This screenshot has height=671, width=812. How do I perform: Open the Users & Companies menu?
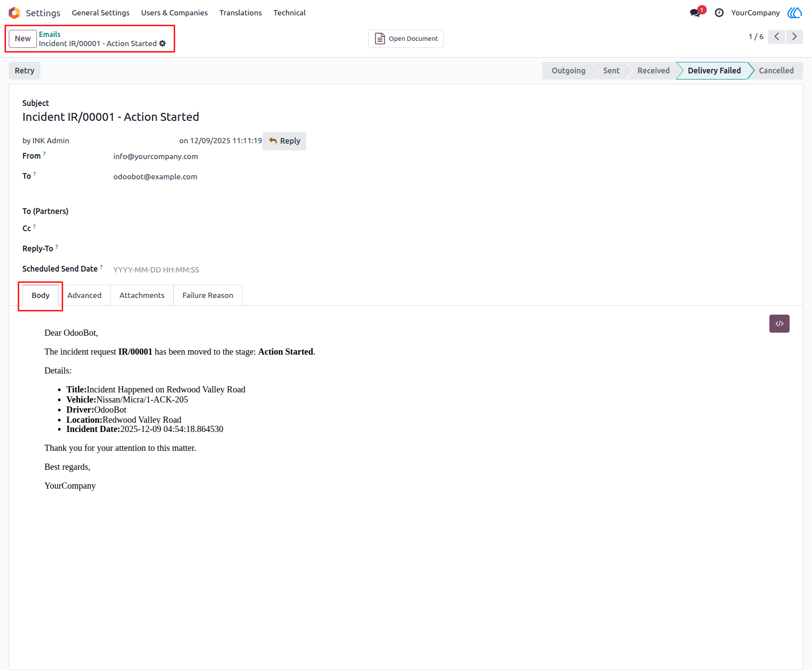click(174, 13)
